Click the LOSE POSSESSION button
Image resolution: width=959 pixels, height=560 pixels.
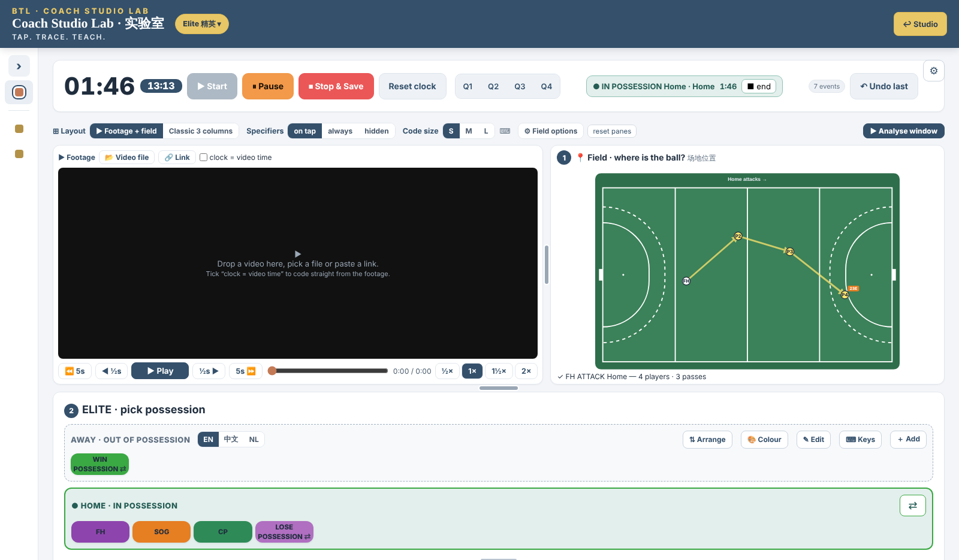pyautogui.click(x=284, y=532)
